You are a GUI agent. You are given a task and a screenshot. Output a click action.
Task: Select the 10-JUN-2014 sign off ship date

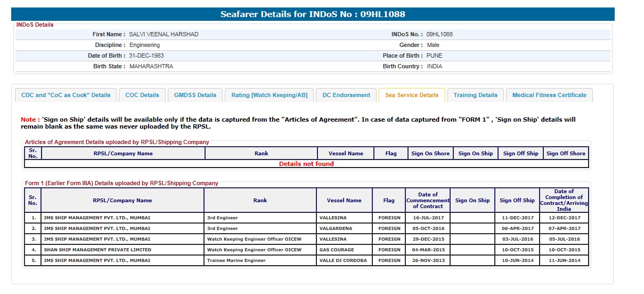[517, 260]
